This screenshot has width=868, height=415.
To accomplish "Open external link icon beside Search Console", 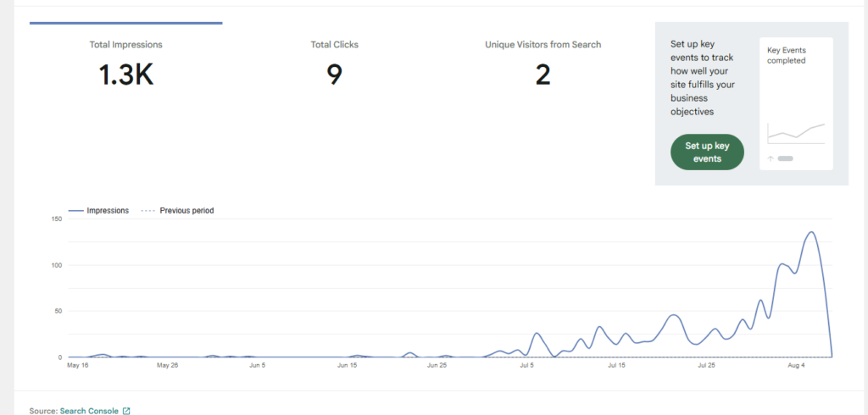I will (126, 411).
